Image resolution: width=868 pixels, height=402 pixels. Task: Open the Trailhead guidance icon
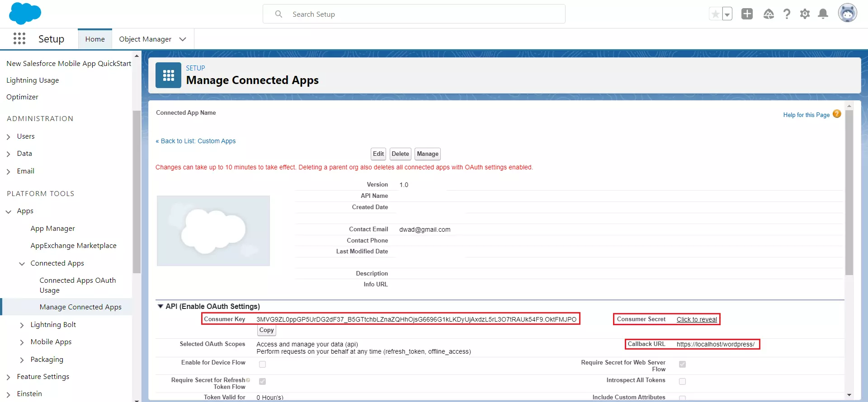(x=769, y=14)
